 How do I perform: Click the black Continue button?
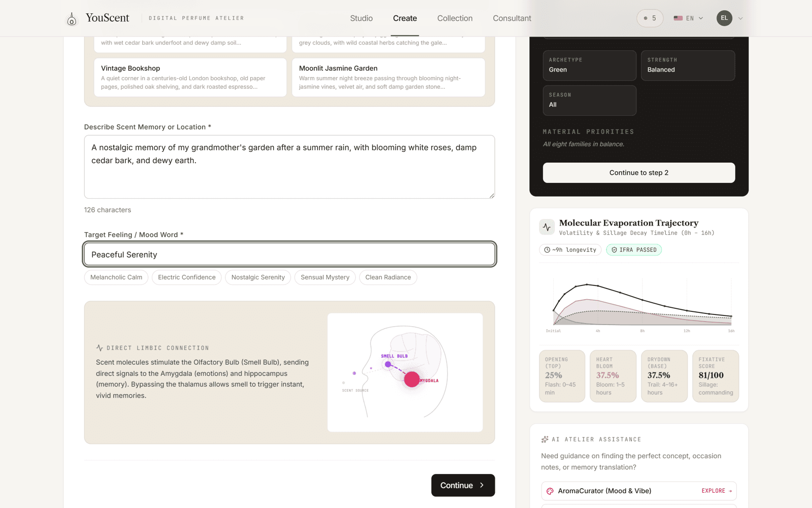coord(463,485)
